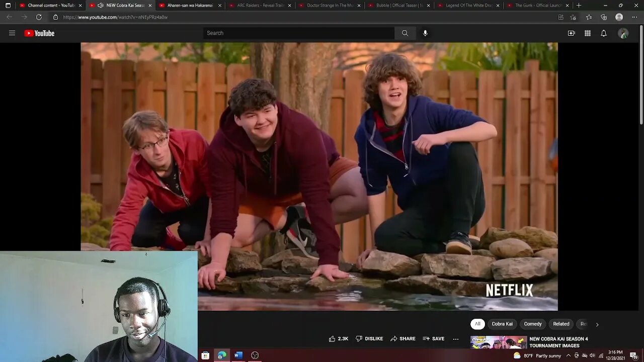This screenshot has height=362, width=644.
Task: Open the taskbar volume speaker icon
Action: point(592,355)
